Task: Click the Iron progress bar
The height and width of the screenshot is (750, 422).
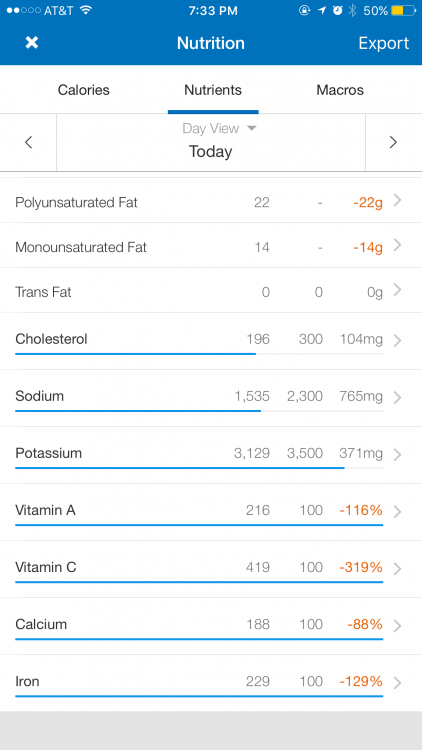Action: pos(199,696)
